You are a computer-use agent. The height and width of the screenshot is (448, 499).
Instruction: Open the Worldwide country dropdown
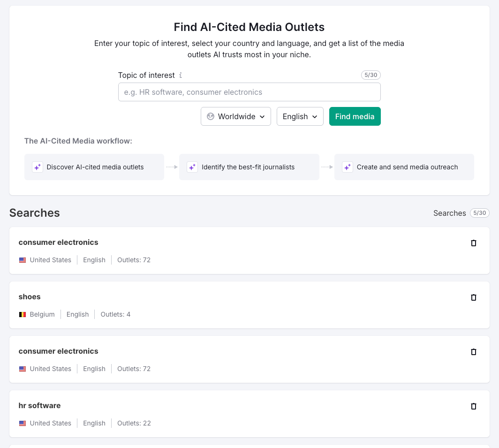pyautogui.click(x=236, y=116)
